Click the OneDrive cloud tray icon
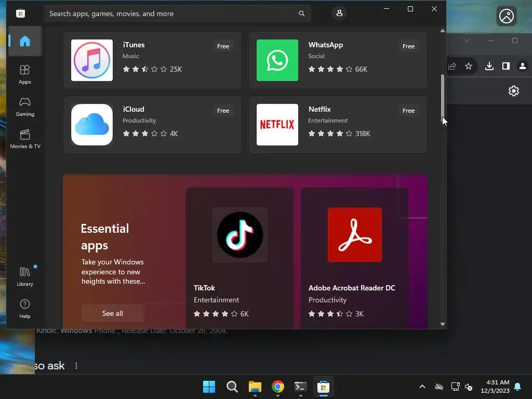Screen dimensions: 532x399 (x=439, y=387)
